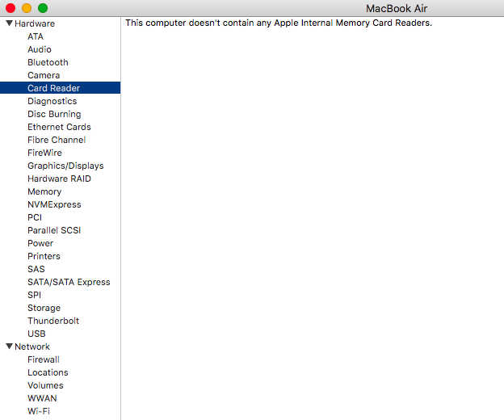Select Fibre Channel in sidebar
The image size is (504, 420).
57,140
